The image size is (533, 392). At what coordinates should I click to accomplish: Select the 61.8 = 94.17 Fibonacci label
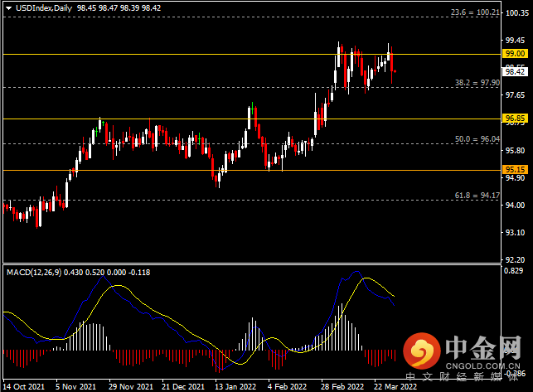pos(477,196)
